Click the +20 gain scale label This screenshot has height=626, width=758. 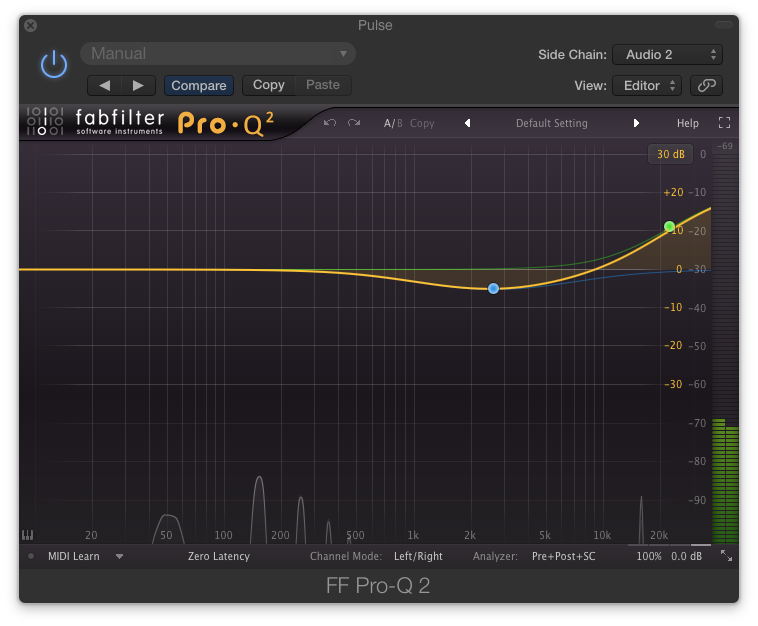tap(673, 192)
